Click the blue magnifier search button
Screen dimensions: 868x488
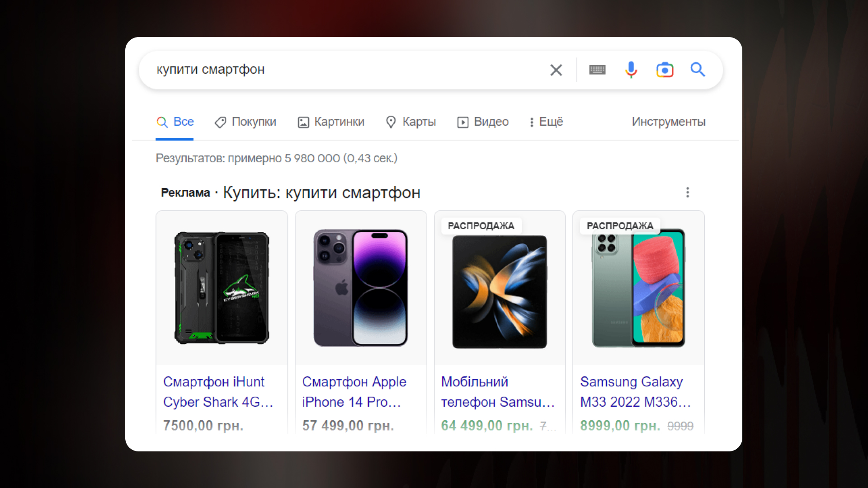[698, 70]
